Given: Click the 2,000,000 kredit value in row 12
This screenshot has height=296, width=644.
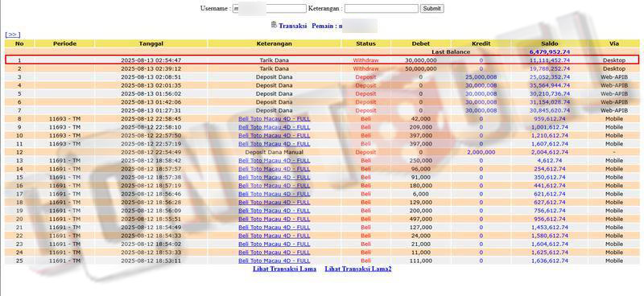Looking at the screenshot, I should pos(481,152).
